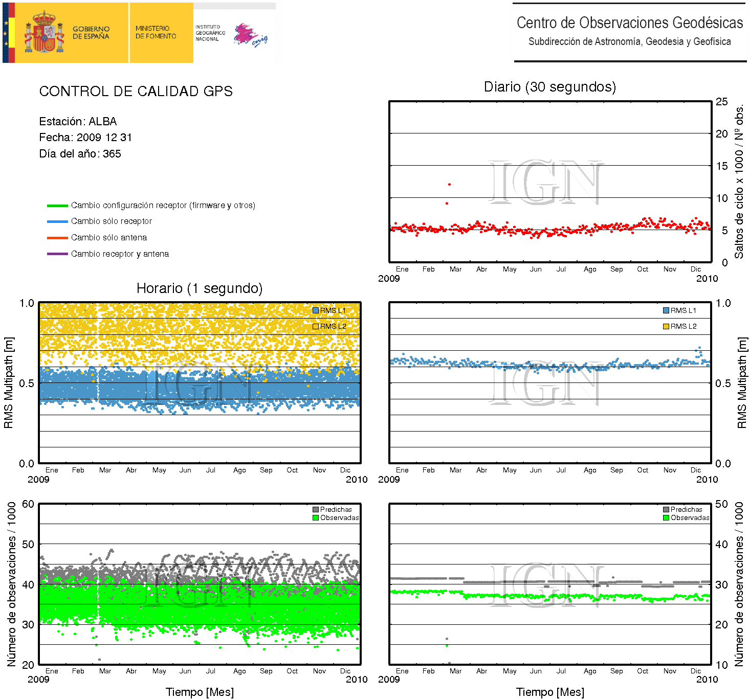Click the green line for Cambio configuración receptor
749x700 pixels.
click(x=57, y=206)
